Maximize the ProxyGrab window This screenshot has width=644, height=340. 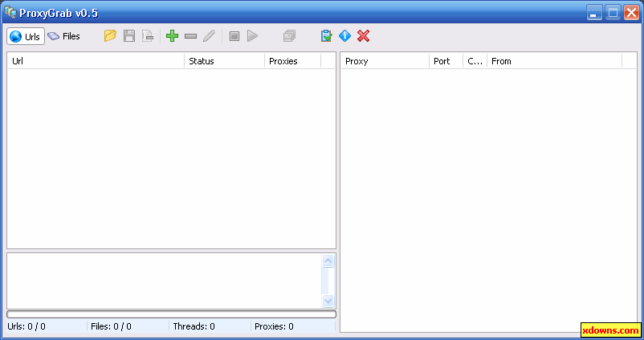click(613, 13)
